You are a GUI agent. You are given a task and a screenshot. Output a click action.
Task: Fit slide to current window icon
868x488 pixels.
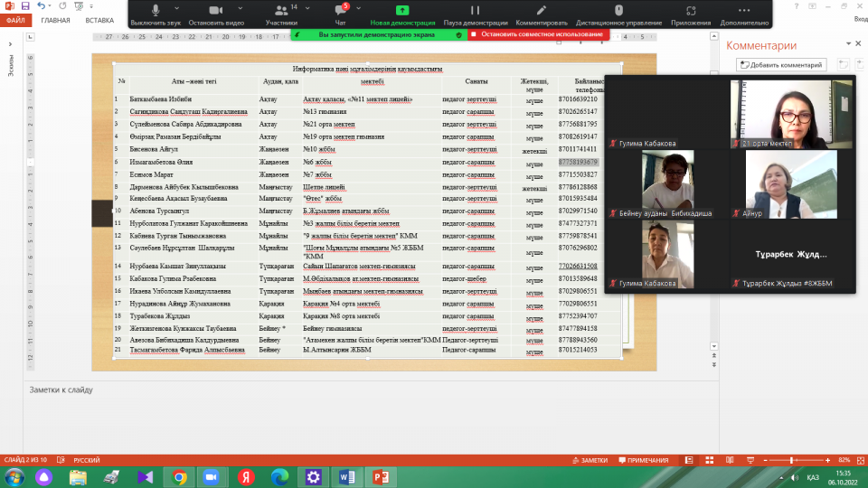point(861,460)
